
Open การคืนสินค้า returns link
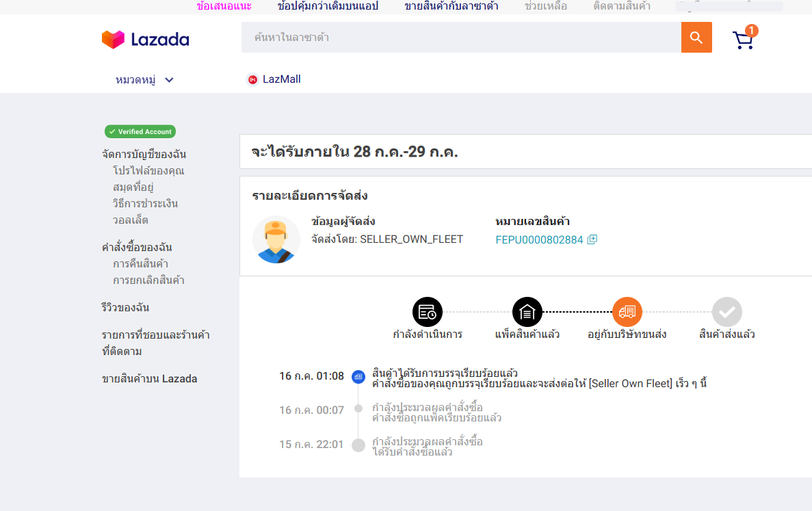point(140,264)
